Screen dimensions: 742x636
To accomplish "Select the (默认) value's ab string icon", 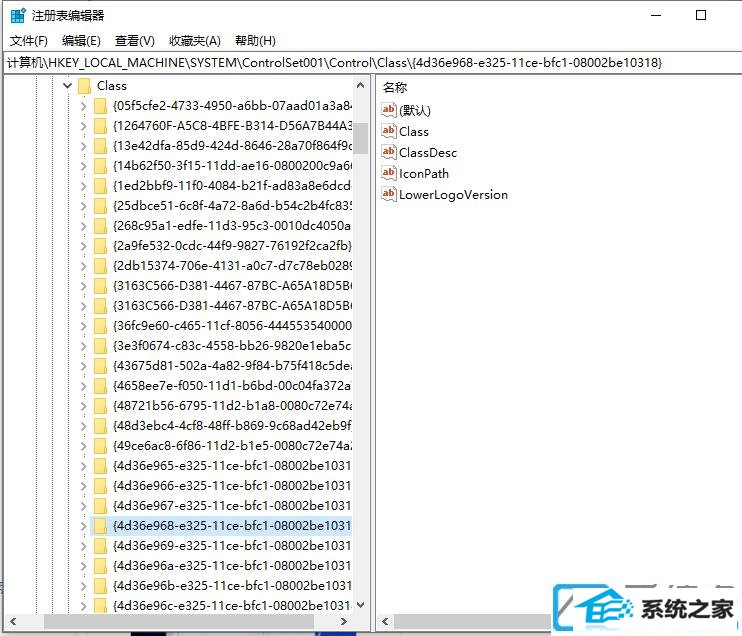I will coord(389,110).
